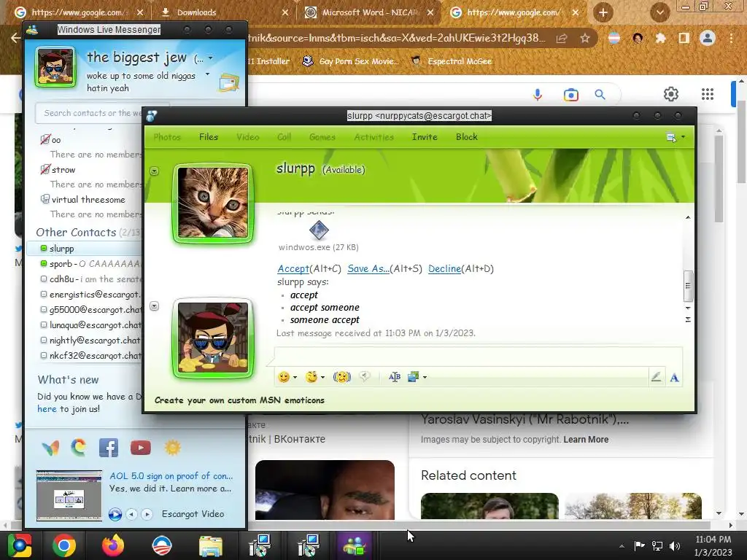
Task: Click Block in the chat window toolbar
Action: (x=466, y=137)
